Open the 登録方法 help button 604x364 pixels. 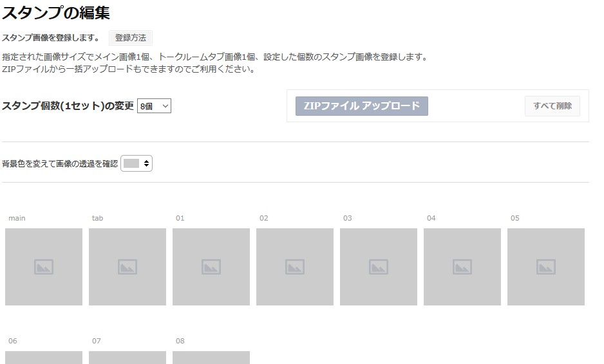coord(131,38)
